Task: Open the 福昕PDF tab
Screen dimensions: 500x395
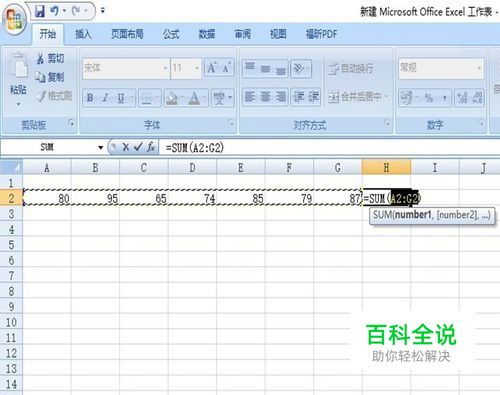Action: click(x=321, y=34)
